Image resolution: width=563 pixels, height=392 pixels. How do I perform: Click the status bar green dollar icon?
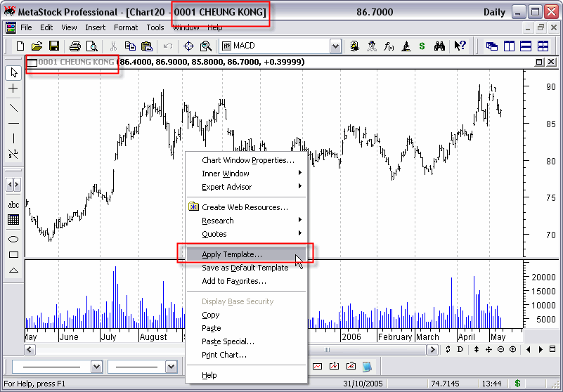point(517,384)
